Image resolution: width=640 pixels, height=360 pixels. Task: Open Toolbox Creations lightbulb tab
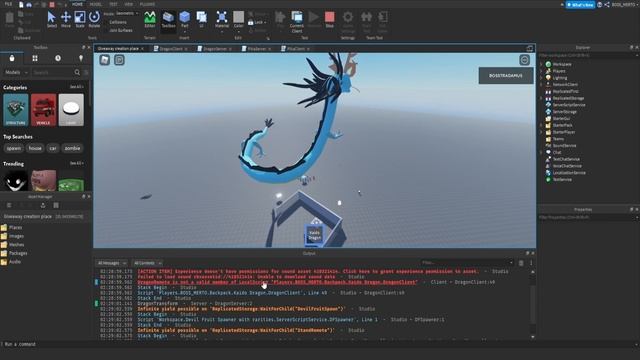pos(81,58)
